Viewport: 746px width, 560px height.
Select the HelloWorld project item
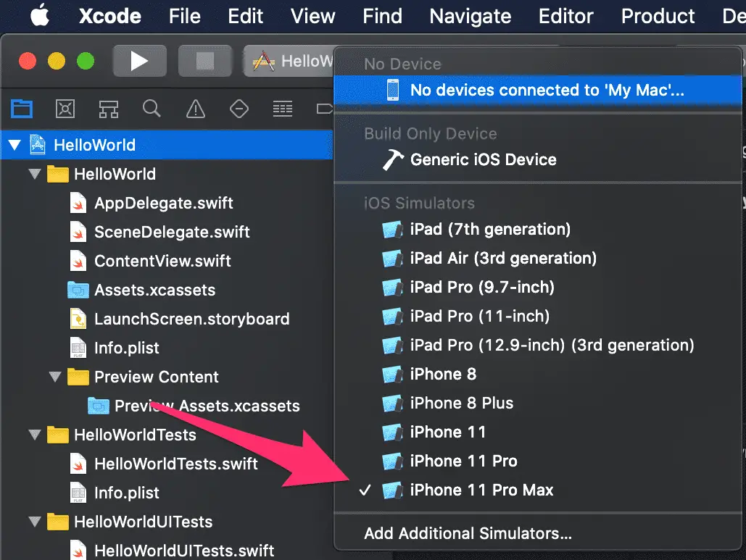coord(167,145)
